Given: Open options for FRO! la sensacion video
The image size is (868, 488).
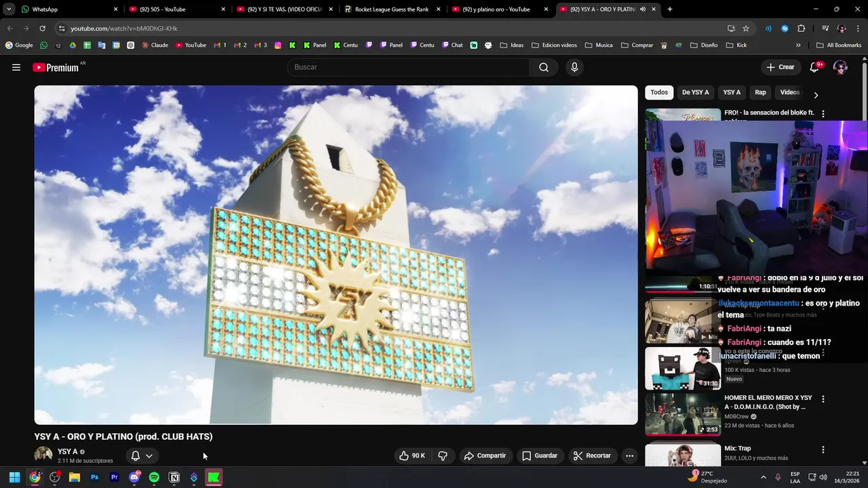Looking at the screenshot, I should pyautogui.click(x=823, y=114).
